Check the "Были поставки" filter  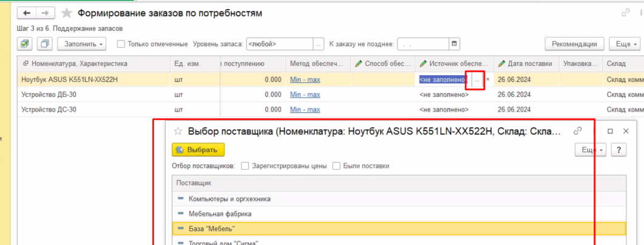337,166
